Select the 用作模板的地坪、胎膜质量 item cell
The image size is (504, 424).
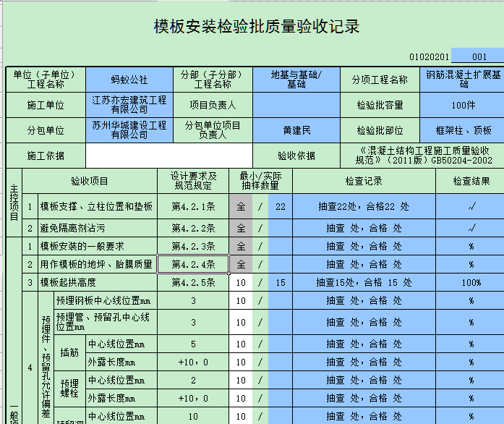(98, 264)
